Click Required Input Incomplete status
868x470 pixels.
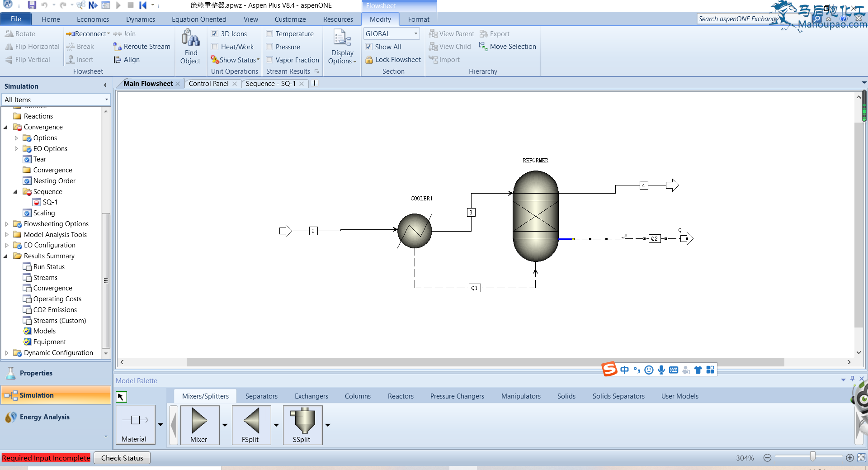(x=46, y=458)
